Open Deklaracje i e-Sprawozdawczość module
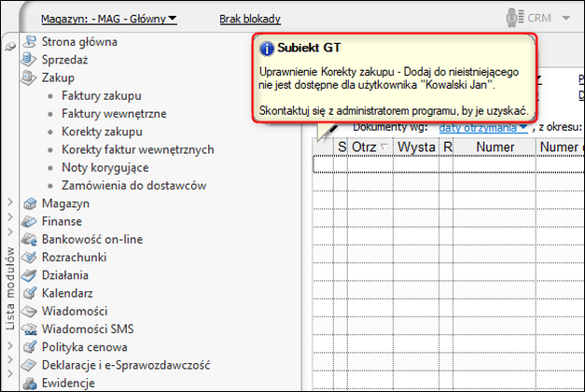Image resolution: width=585 pixels, height=392 pixels. click(126, 365)
